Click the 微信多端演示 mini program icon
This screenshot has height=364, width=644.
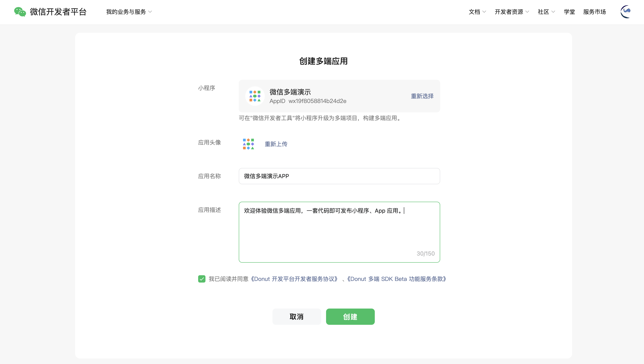coord(255,96)
